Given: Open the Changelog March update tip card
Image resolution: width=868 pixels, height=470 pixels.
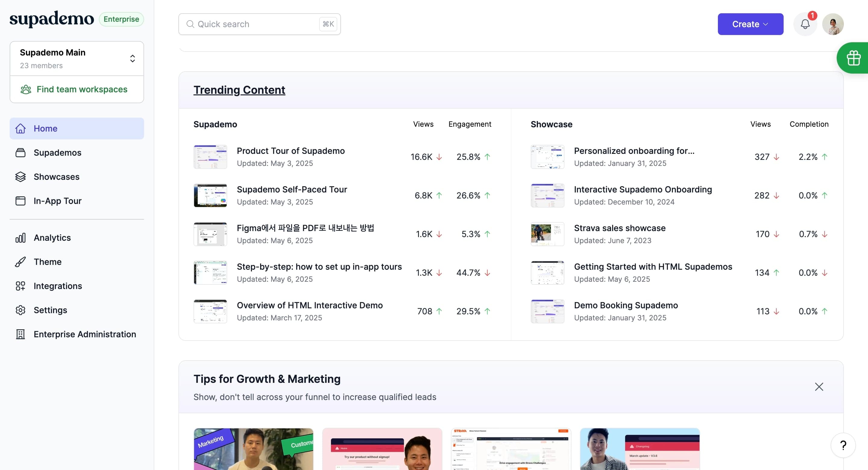Looking at the screenshot, I should coord(640,449).
